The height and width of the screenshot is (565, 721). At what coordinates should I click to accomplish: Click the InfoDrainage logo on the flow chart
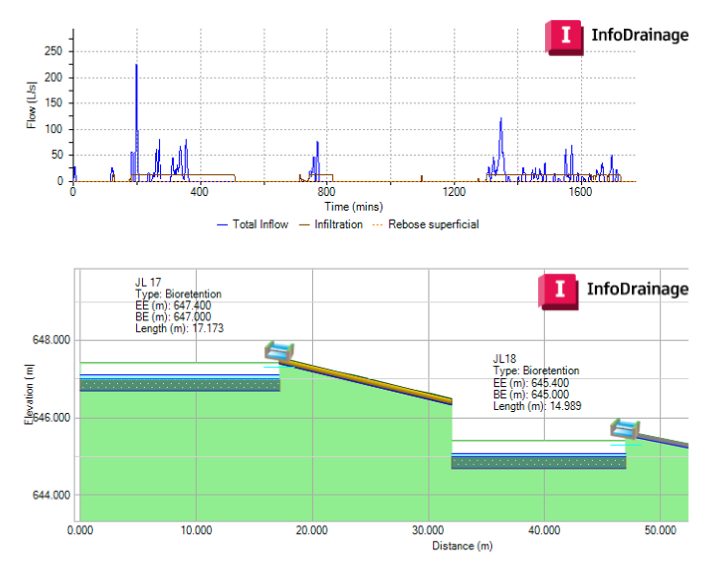(617, 37)
